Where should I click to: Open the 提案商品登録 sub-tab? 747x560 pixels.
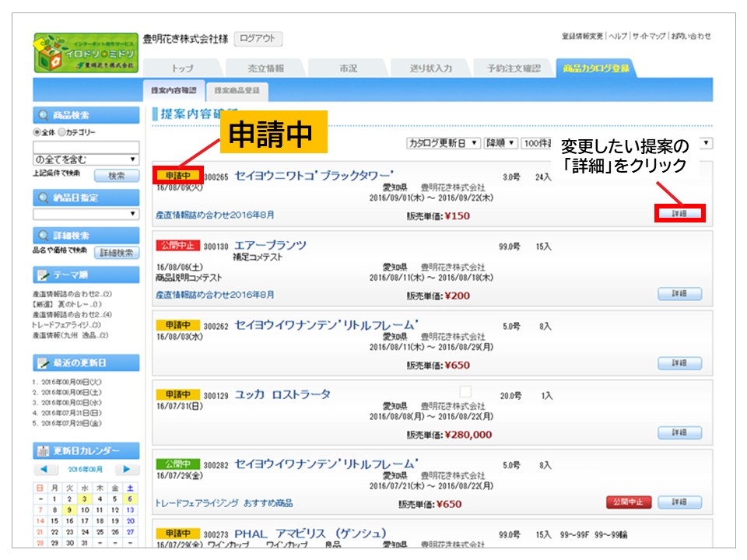tap(237, 90)
